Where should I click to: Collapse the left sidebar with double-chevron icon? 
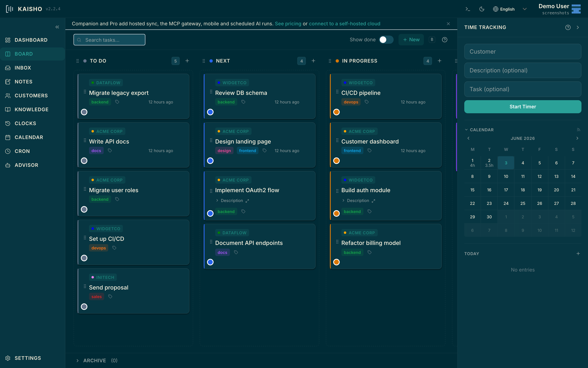point(57,27)
